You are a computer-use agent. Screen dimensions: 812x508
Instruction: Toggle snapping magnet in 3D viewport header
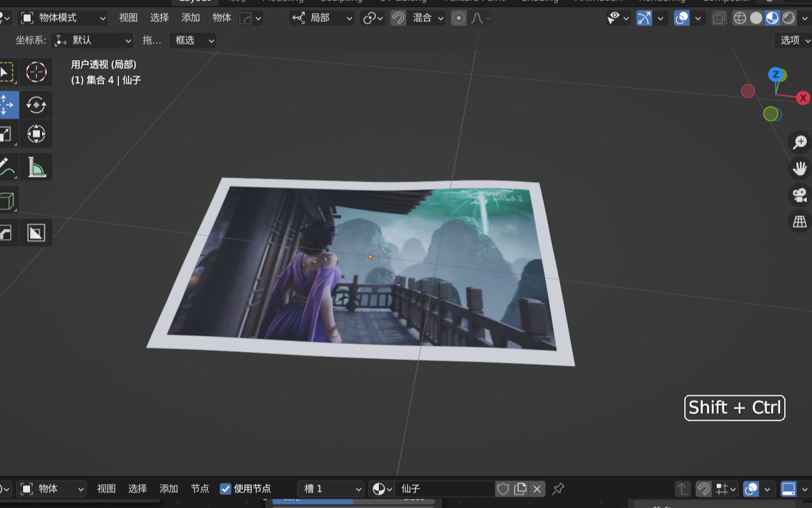[398, 18]
